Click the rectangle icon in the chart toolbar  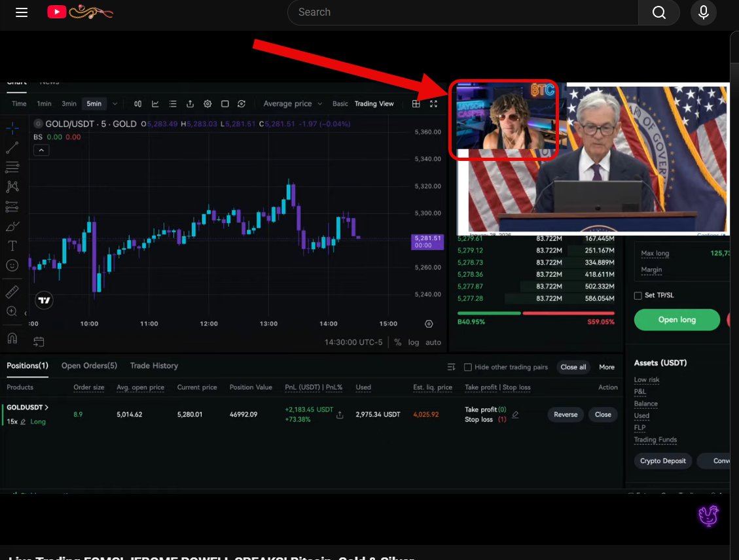click(225, 103)
